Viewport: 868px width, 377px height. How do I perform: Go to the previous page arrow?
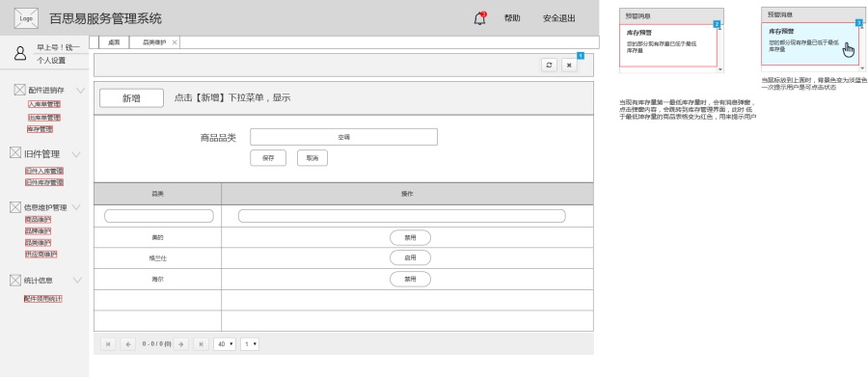pyautogui.click(x=128, y=344)
